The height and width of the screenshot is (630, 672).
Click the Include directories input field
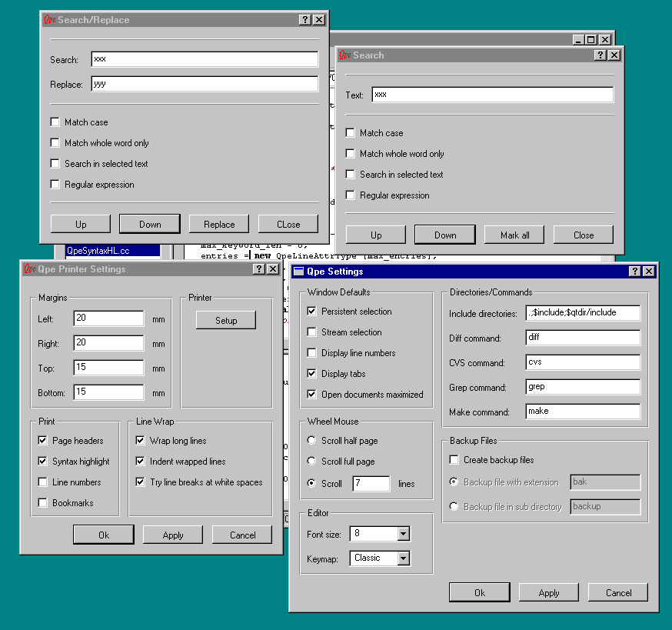click(583, 313)
